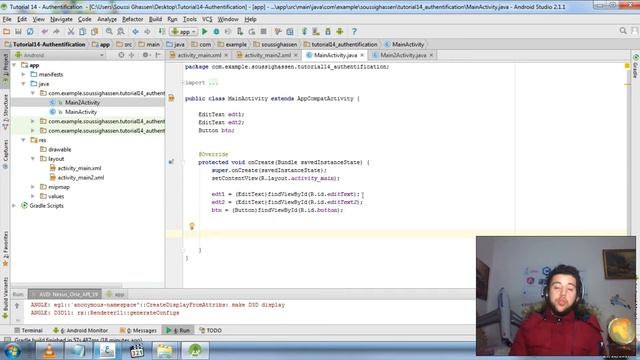Open the Gradle side panel

(636, 66)
